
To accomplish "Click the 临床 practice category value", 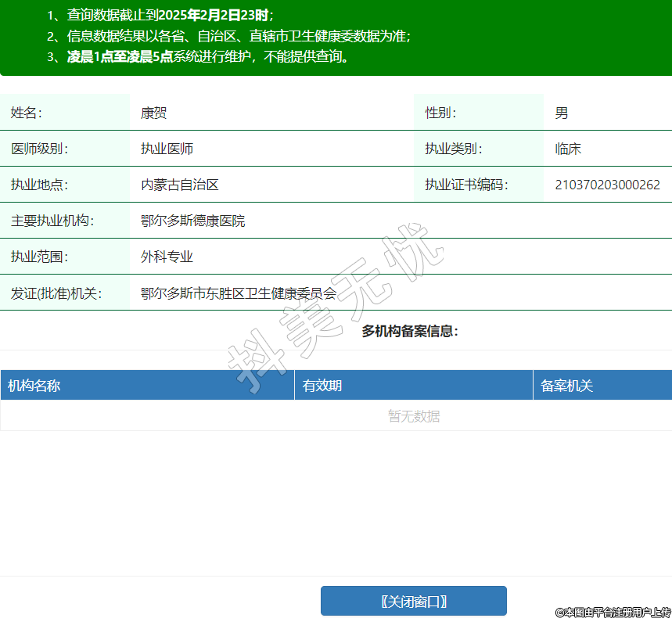I will pyautogui.click(x=568, y=149).
